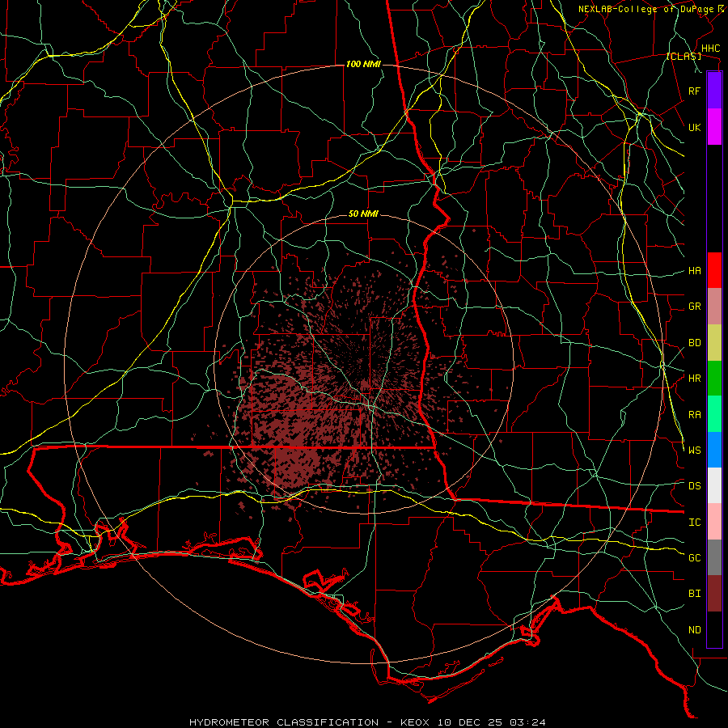Click the "UK" legend label
The width and height of the screenshot is (728, 728).
coord(694,127)
